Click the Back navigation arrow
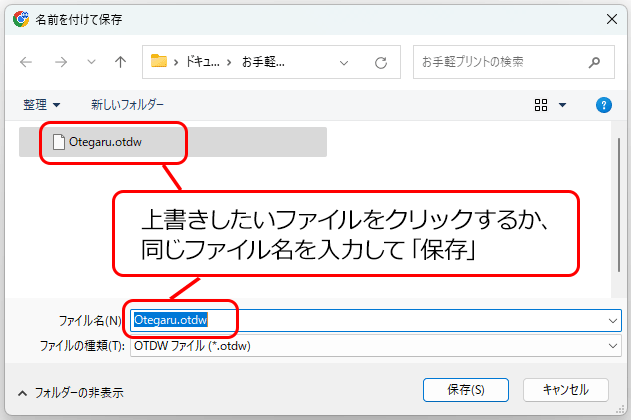 coord(26,62)
